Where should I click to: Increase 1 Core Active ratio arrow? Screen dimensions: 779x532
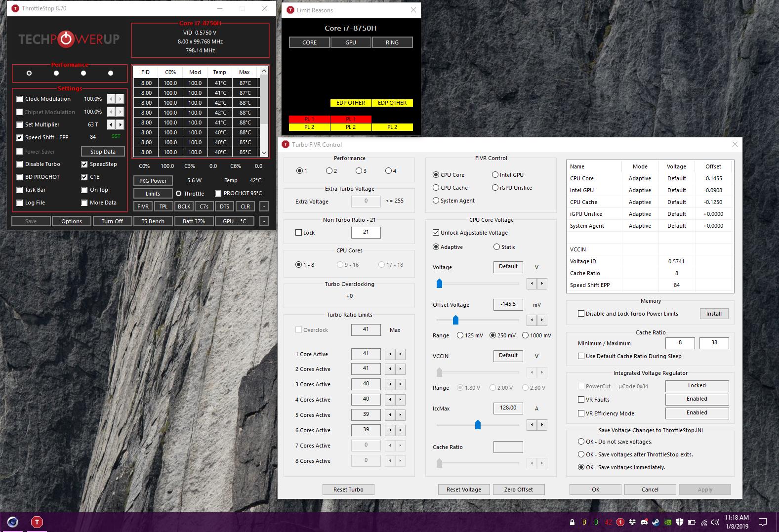(400, 354)
